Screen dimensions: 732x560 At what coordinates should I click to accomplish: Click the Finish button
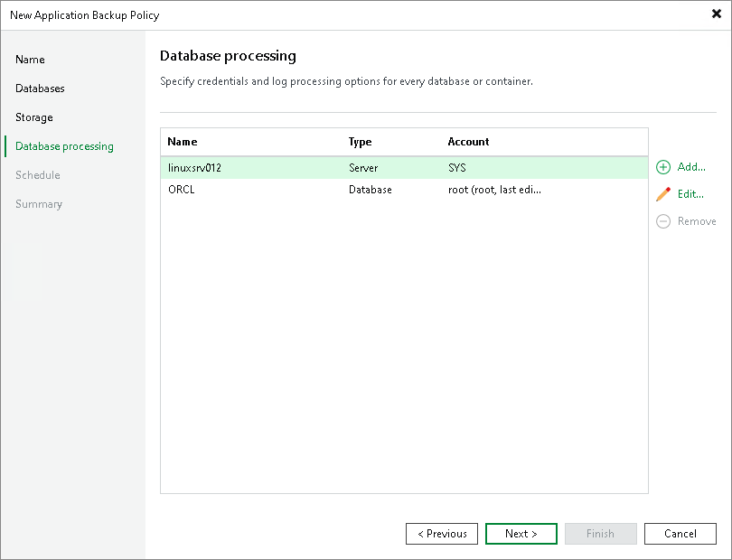tap(601, 534)
